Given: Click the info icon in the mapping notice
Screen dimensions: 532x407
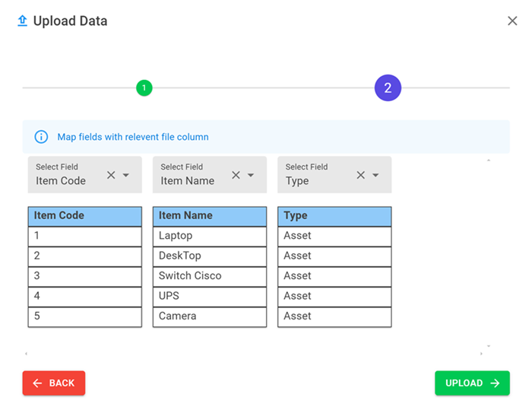Looking at the screenshot, I should [42, 137].
